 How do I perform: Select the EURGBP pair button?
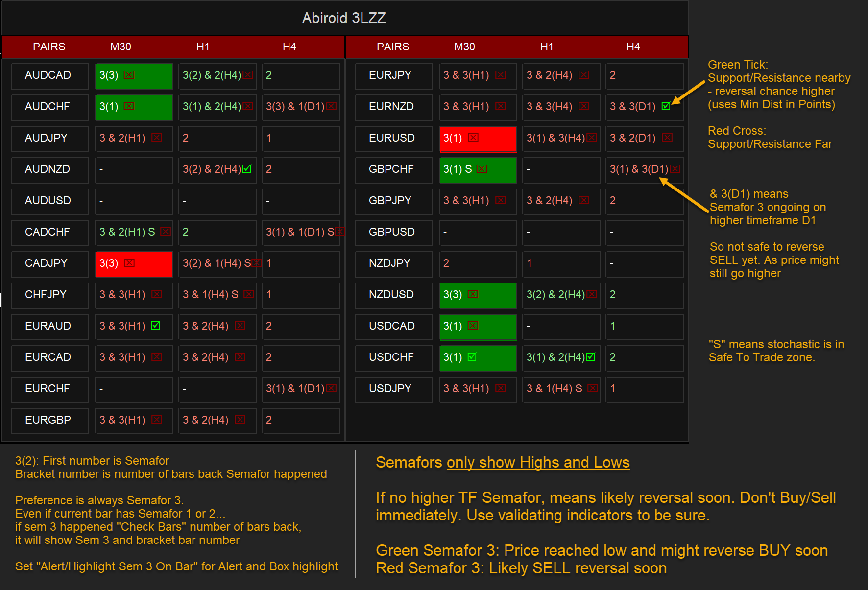point(50,421)
